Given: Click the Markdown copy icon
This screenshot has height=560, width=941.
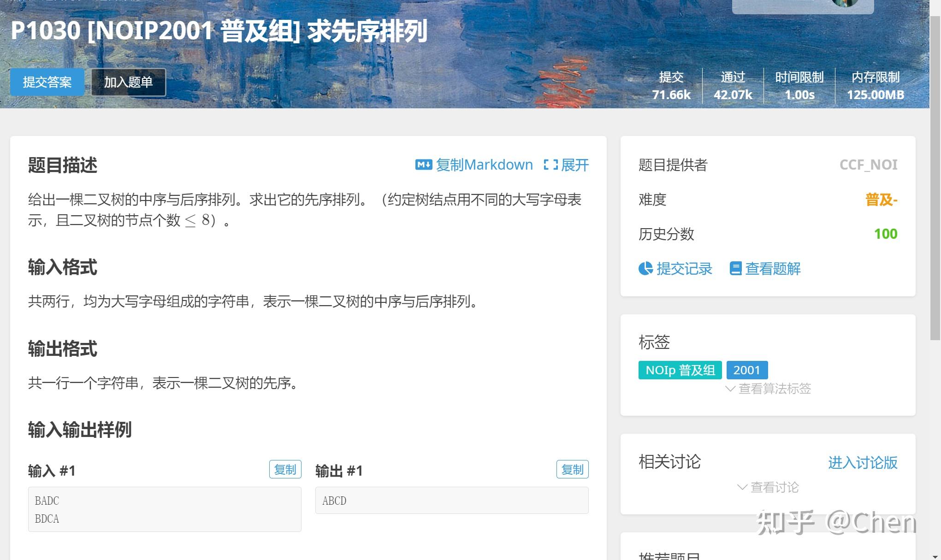Looking at the screenshot, I should pyautogui.click(x=423, y=165).
